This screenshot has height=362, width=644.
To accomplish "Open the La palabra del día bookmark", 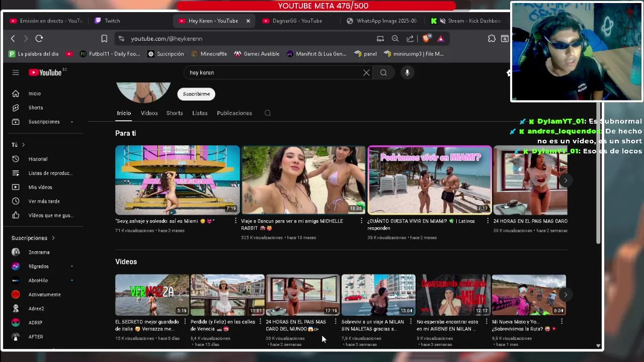I will [x=34, y=54].
